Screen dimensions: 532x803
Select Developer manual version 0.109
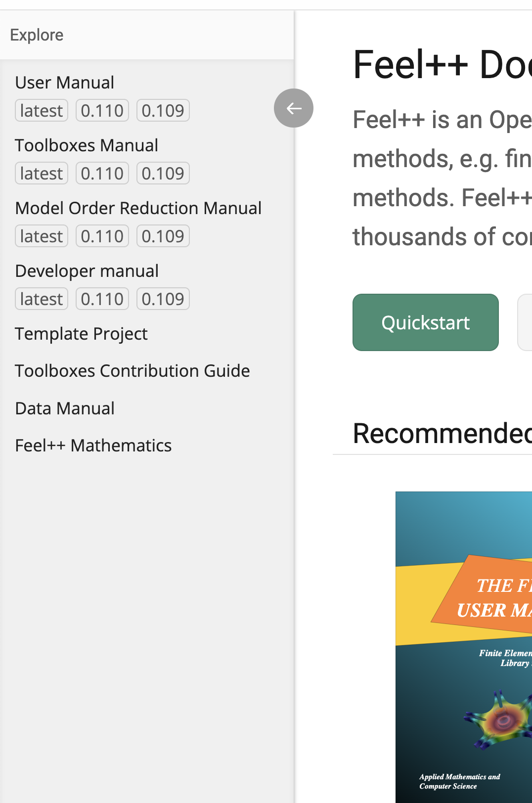point(163,299)
